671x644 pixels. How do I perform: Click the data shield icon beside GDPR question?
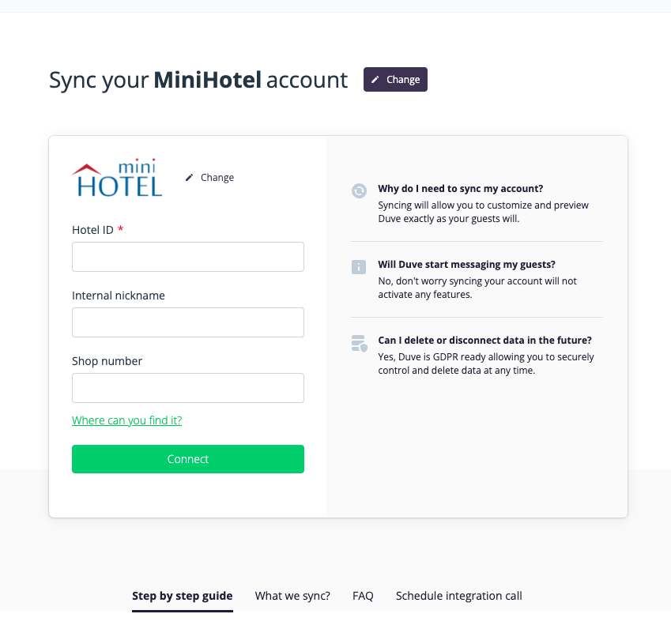tap(359, 343)
